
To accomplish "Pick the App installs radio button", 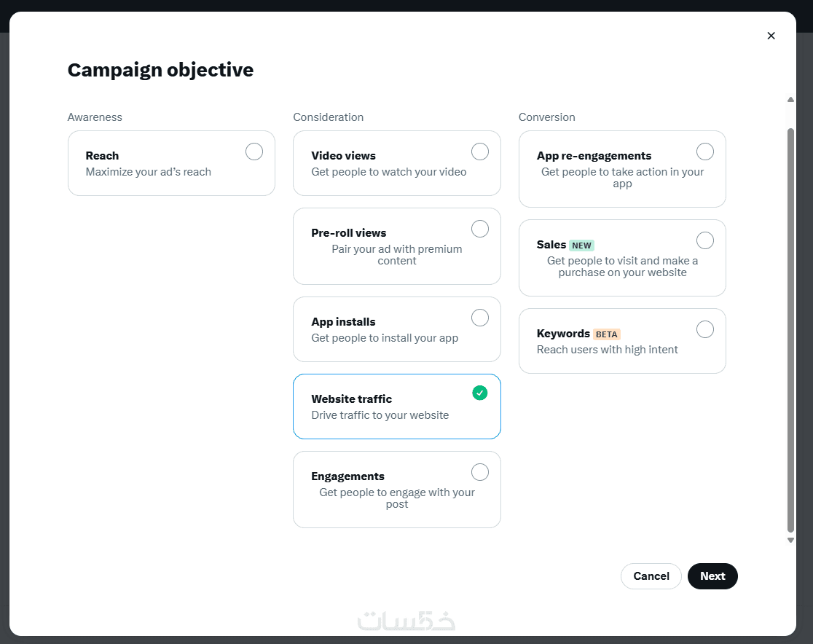I will pos(480,318).
